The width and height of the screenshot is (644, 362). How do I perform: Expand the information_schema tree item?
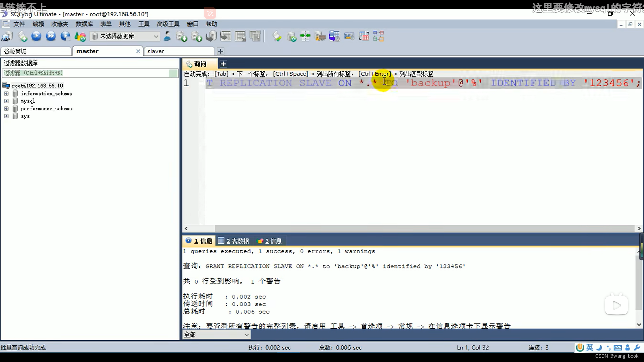tap(6, 93)
